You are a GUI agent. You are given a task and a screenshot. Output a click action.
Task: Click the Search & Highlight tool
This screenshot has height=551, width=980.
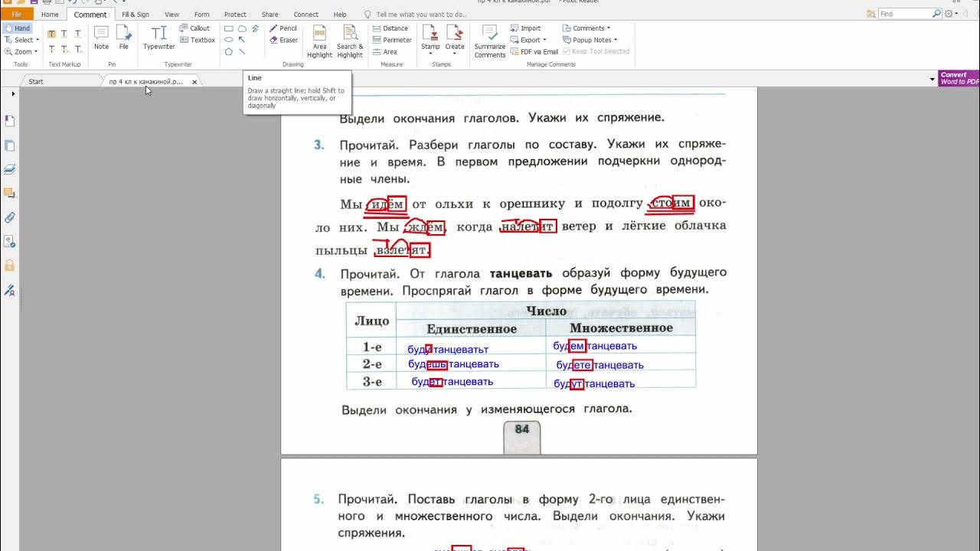coord(350,41)
